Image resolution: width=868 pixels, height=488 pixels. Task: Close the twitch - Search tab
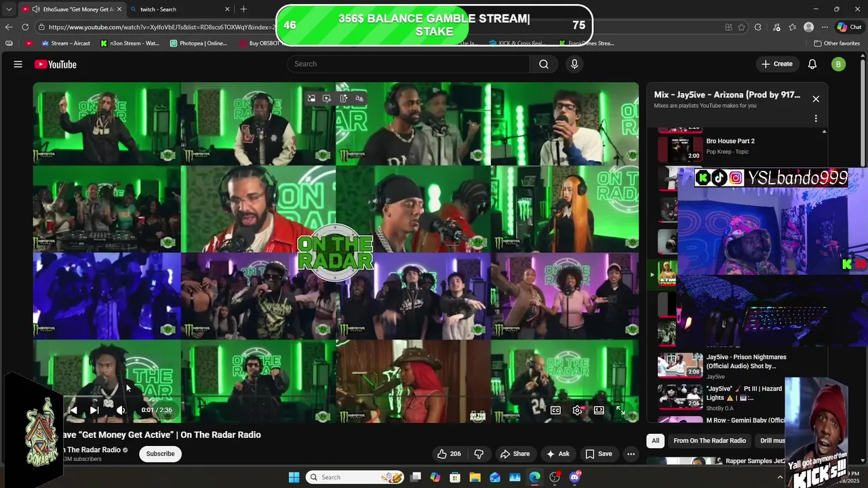[x=227, y=9]
